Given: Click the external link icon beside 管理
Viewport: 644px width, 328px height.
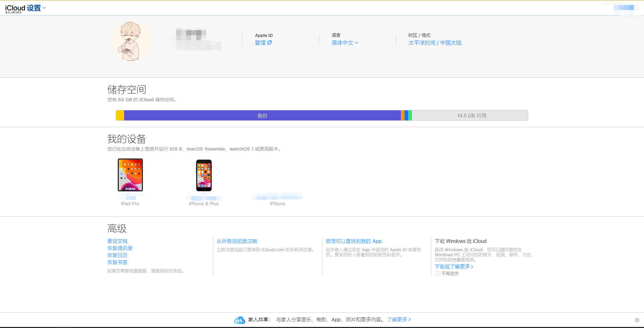Looking at the screenshot, I should pyautogui.click(x=270, y=43).
